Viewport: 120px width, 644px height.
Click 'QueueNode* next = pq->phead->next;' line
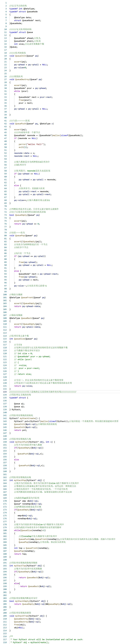pyautogui.click(x=39, y=274)
